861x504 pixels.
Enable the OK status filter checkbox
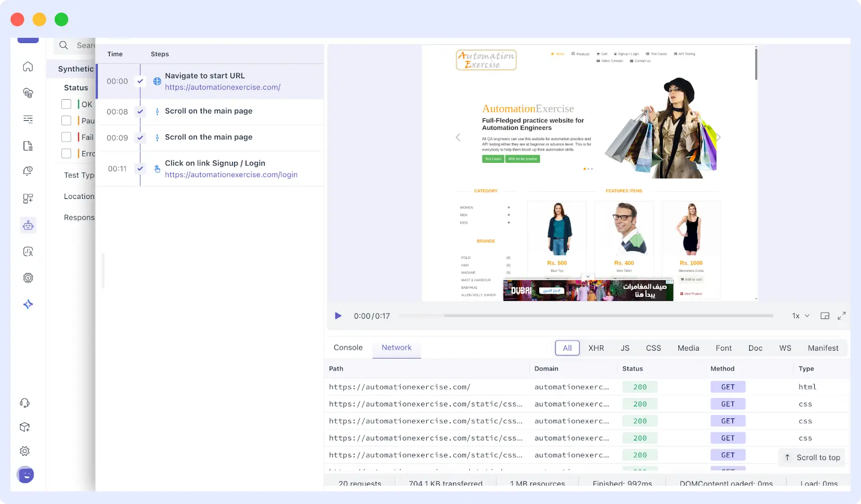point(66,104)
